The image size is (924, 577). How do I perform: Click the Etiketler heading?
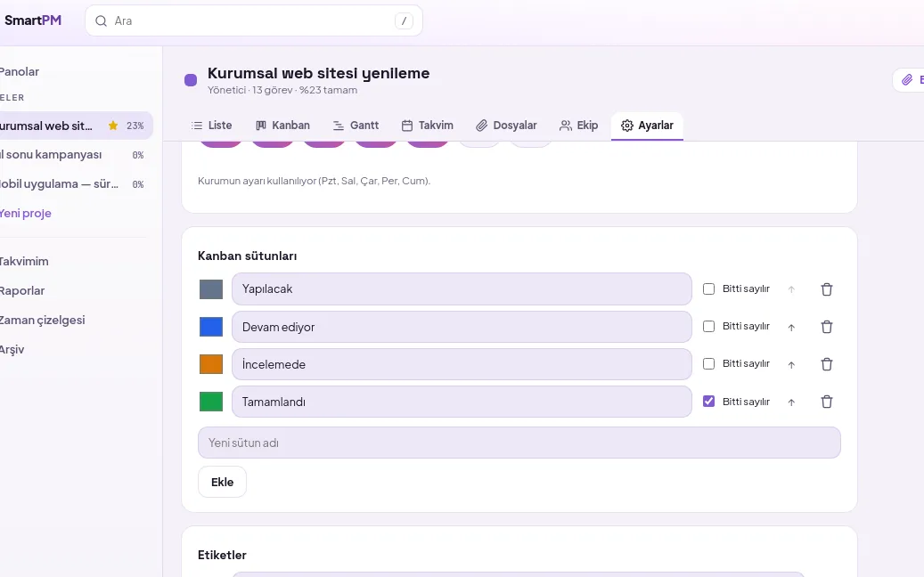point(222,556)
